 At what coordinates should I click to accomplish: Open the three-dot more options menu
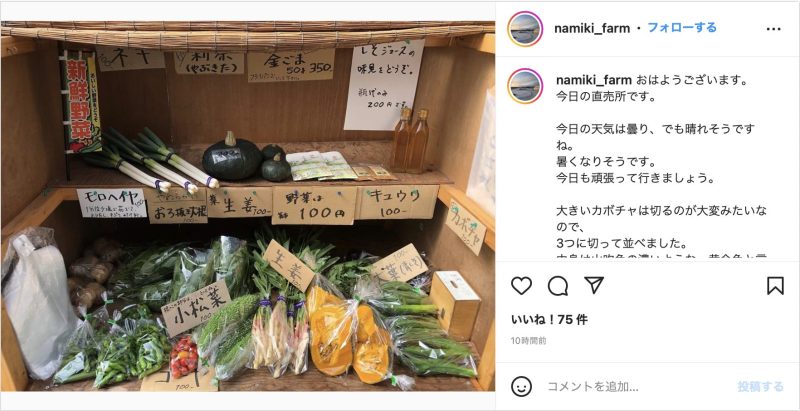point(773,29)
